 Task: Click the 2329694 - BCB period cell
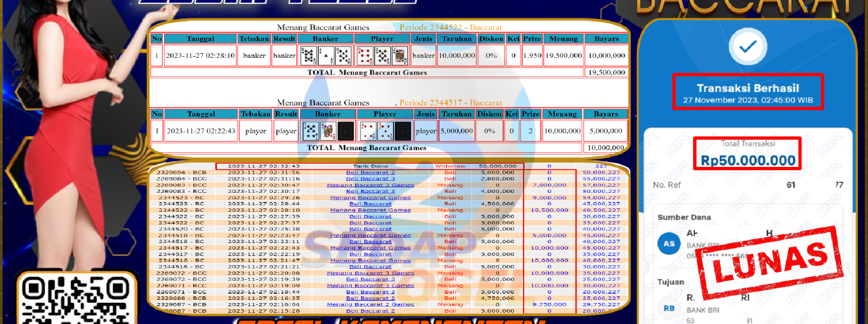pyautogui.click(x=181, y=172)
